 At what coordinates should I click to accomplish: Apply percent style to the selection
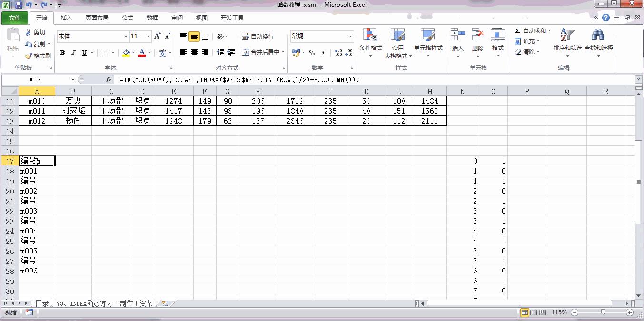coord(312,53)
